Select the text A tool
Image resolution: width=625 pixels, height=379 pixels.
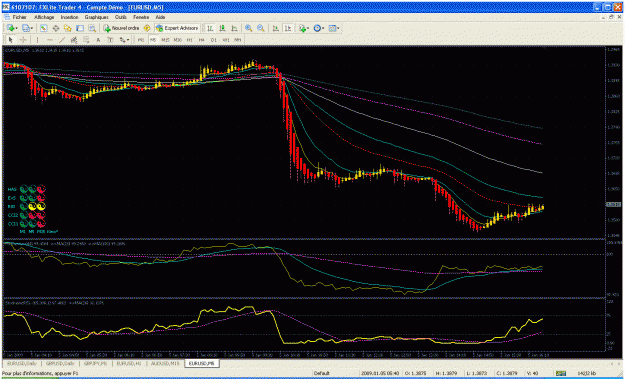pos(98,40)
